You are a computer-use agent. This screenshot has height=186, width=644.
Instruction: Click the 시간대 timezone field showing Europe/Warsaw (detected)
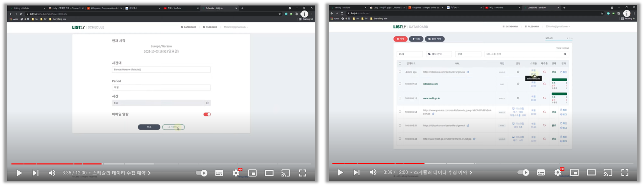coord(161,70)
